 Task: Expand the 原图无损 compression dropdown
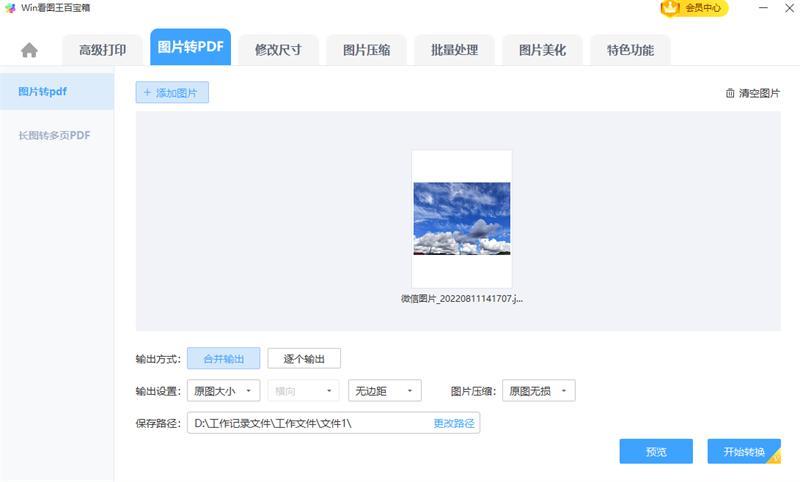(539, 391)
